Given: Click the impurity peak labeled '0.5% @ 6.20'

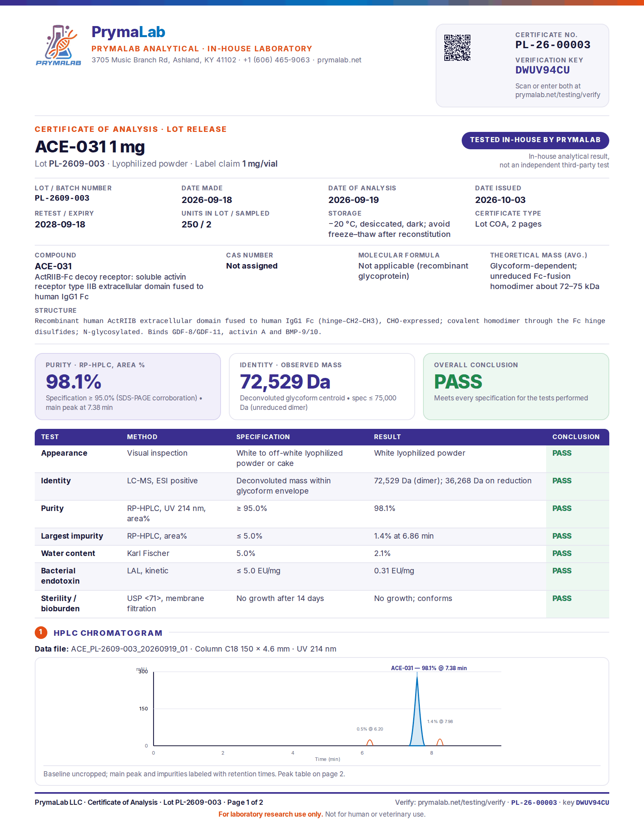Looking at the screenshot, I should [370, 743].
